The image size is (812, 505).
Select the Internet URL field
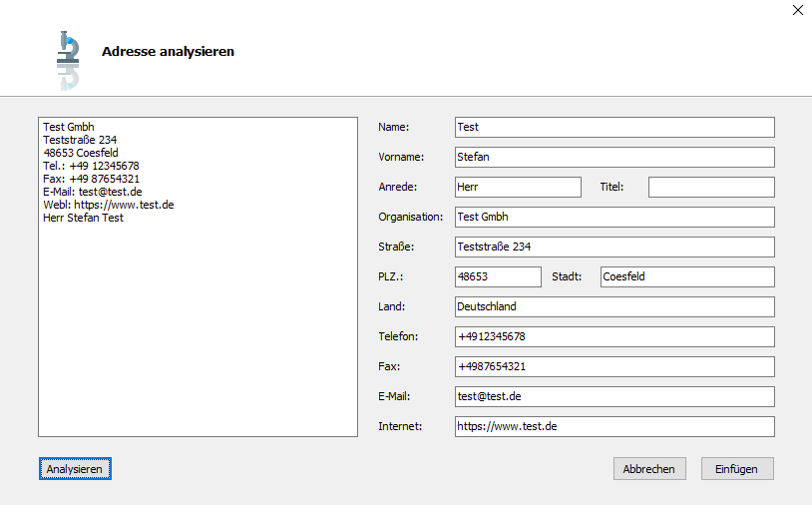[x=614, y=426]
